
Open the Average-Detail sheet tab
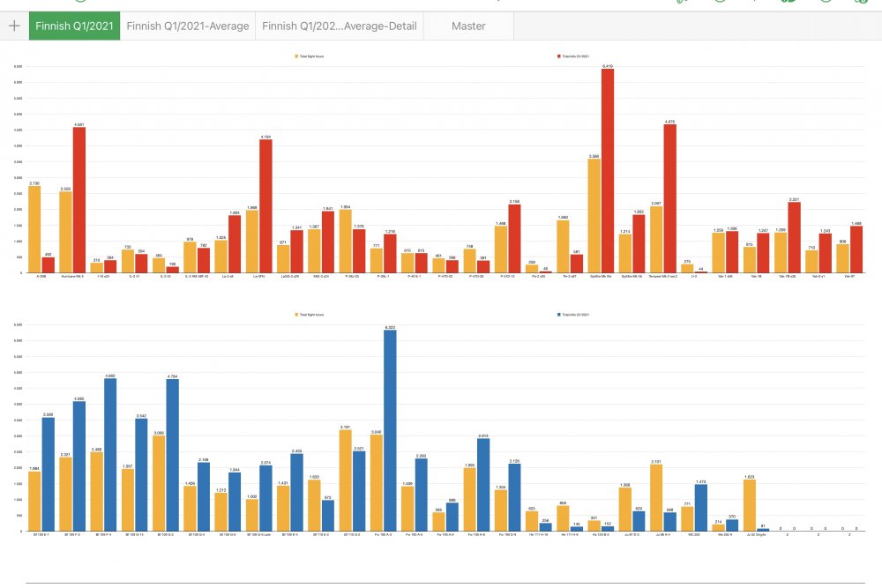pyautogui.click(x=340, y=26)
